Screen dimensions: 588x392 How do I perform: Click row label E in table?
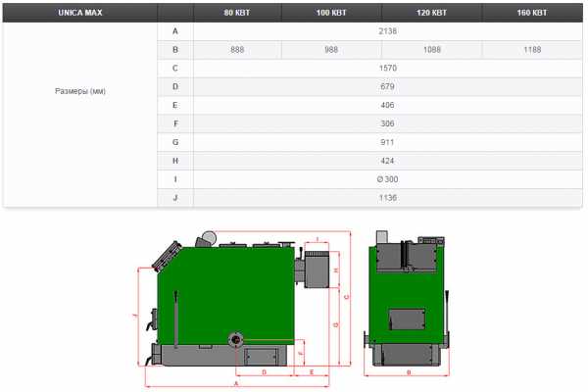coord(175,105)
